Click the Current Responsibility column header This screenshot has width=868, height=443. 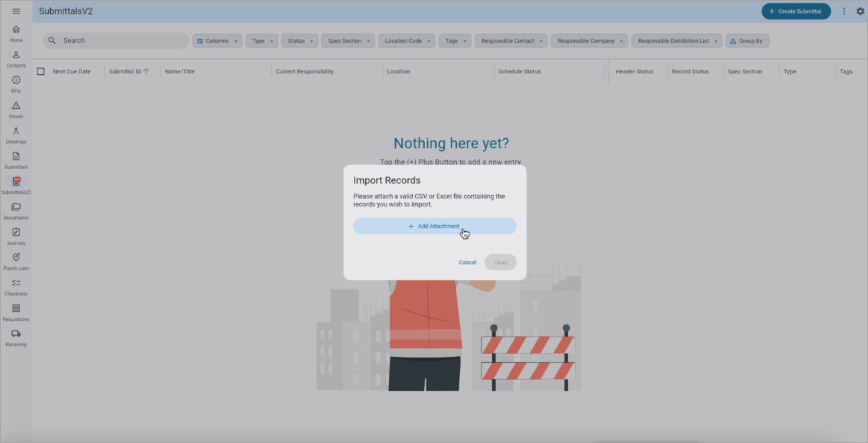[304, 71]
